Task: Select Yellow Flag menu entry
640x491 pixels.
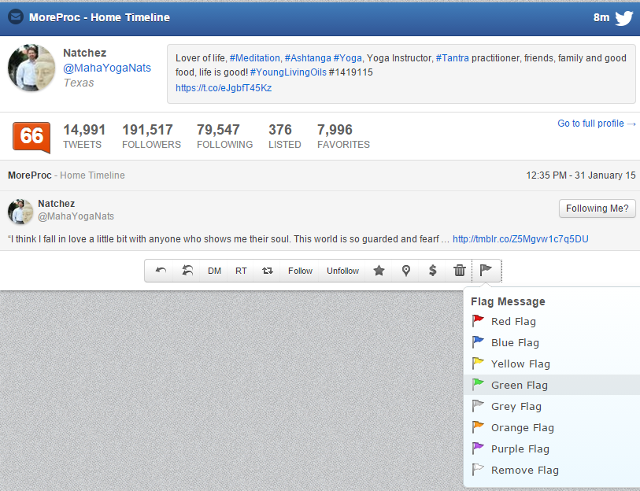Action: point(552,364)
